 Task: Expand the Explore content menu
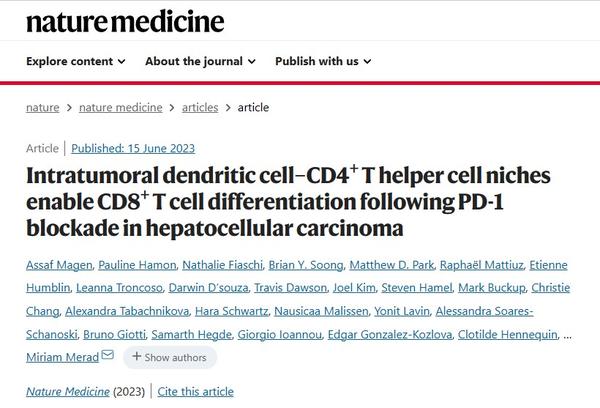tap(75, 61)
